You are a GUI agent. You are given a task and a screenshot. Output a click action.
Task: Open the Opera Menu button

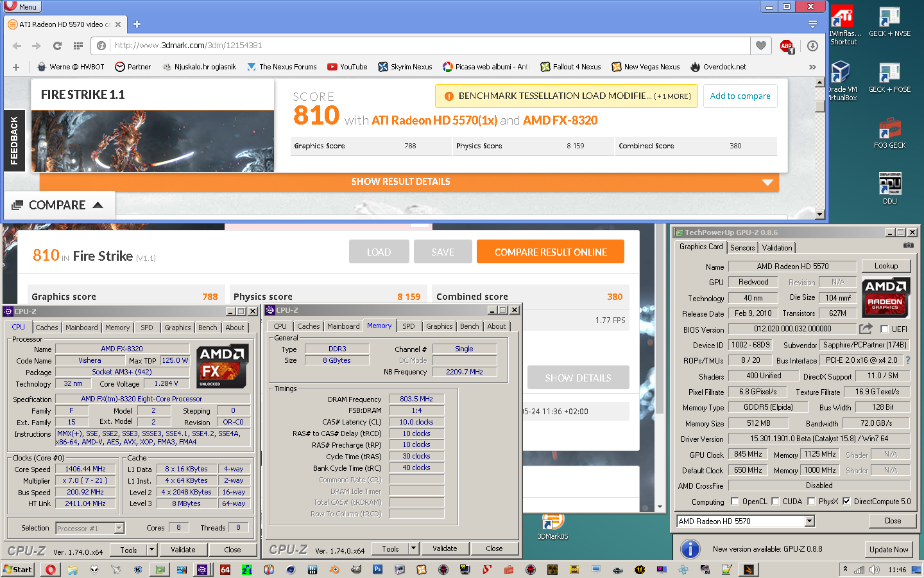tap(22, 6)
